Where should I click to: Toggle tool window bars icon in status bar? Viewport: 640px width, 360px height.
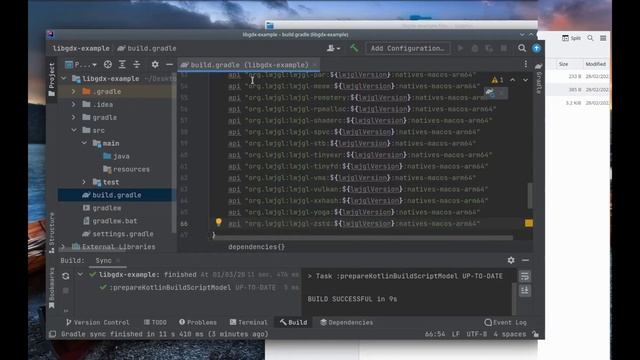[x=53, y=334]
